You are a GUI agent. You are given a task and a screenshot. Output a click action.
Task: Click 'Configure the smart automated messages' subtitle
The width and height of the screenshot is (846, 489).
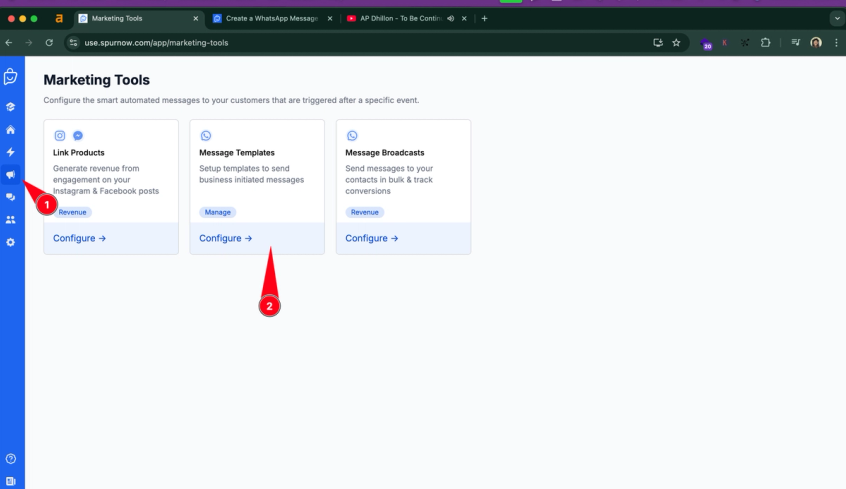(231, 100)
